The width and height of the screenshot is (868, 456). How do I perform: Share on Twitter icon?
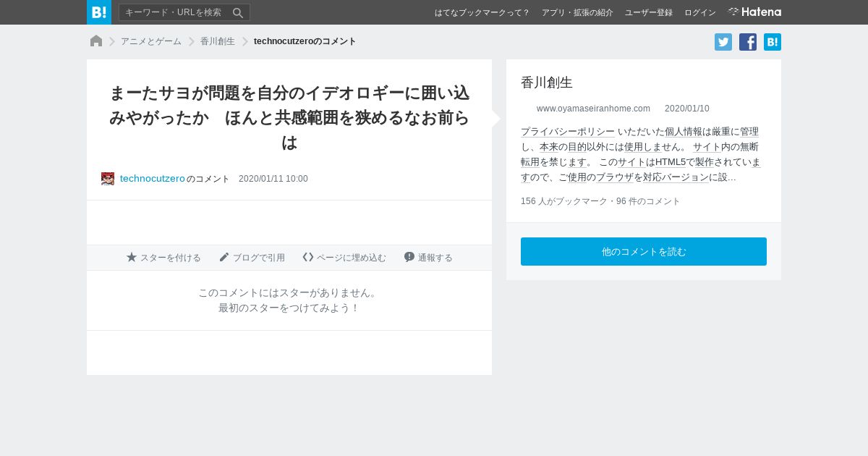click(723, 42)
